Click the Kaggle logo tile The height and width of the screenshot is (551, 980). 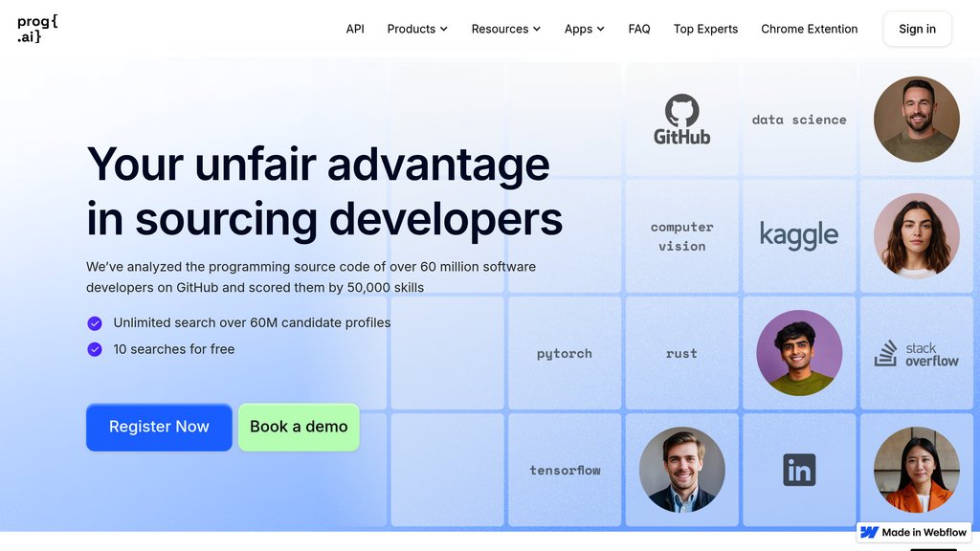click(x=798, y=235)
